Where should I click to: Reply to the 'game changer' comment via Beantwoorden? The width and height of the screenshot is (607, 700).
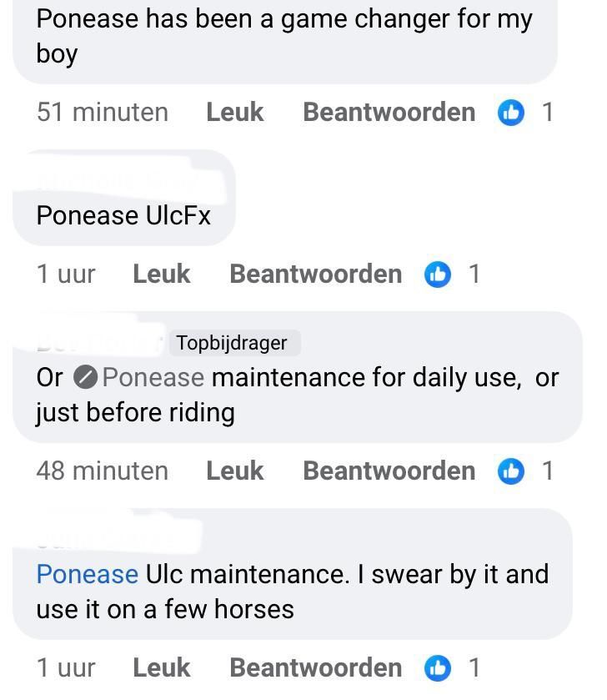tap(389, 112)
